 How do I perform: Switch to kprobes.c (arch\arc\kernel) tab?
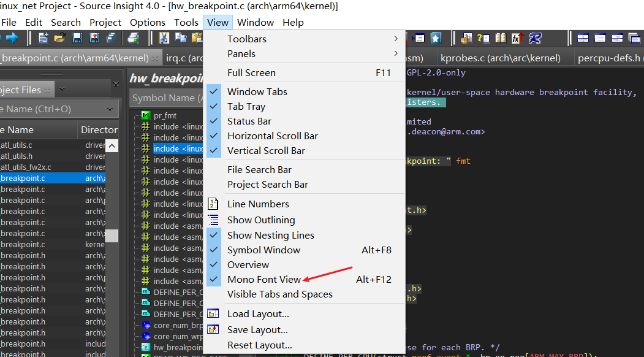point(500,58)
